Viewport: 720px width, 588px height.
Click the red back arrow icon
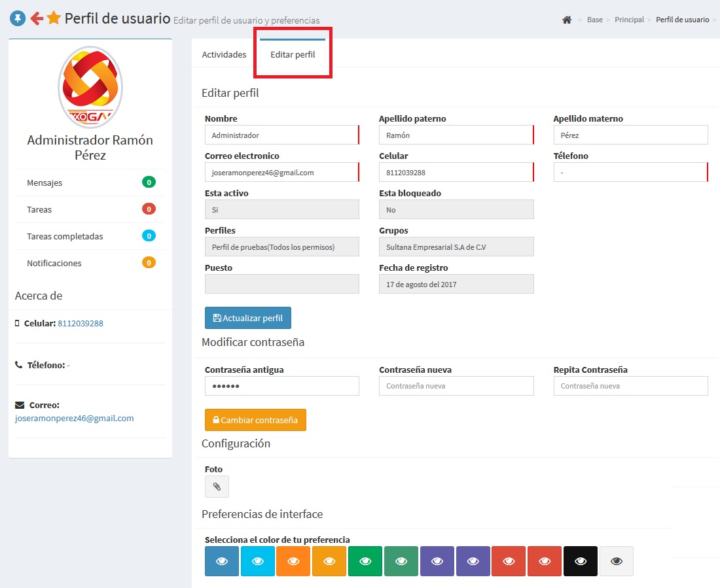(37, 19)
